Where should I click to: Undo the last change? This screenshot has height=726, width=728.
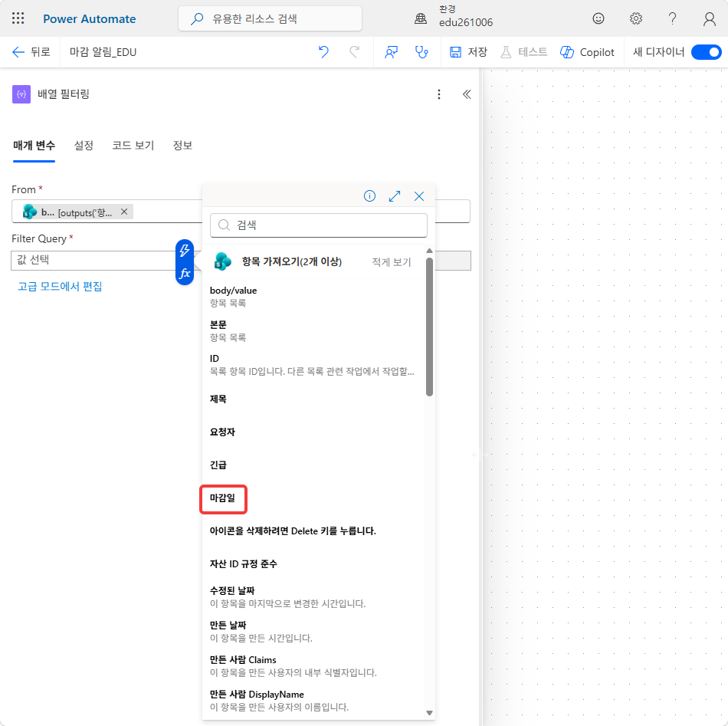point(323,52)
